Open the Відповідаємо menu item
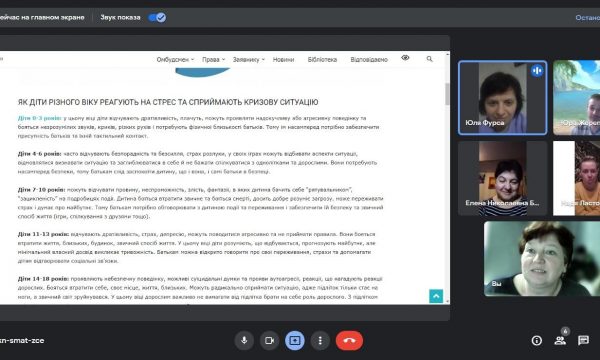 (x=369, y=60)
